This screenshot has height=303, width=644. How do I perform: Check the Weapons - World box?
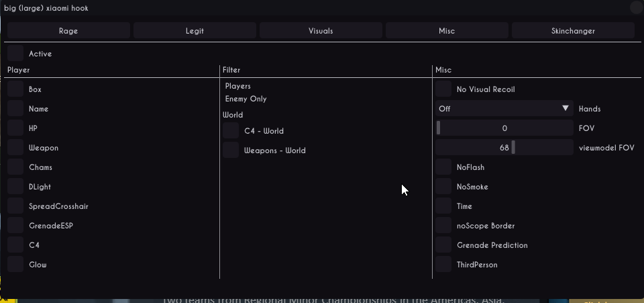tap(231, 150)
